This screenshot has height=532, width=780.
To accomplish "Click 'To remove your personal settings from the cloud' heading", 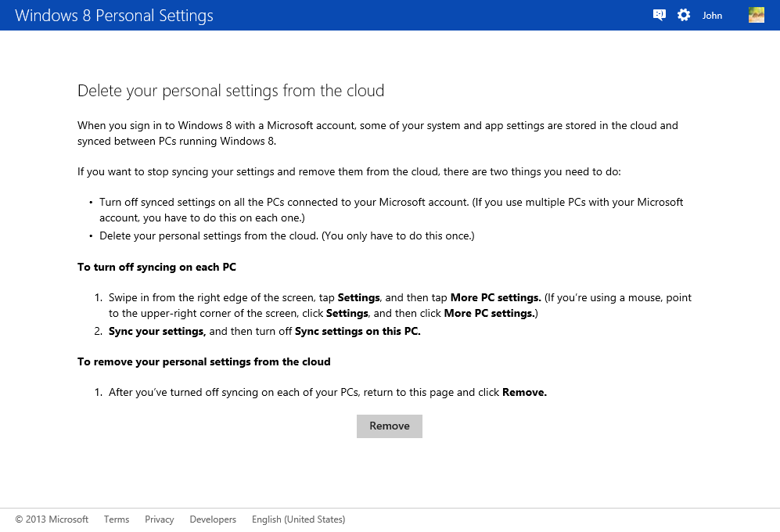I will point(204,361).
